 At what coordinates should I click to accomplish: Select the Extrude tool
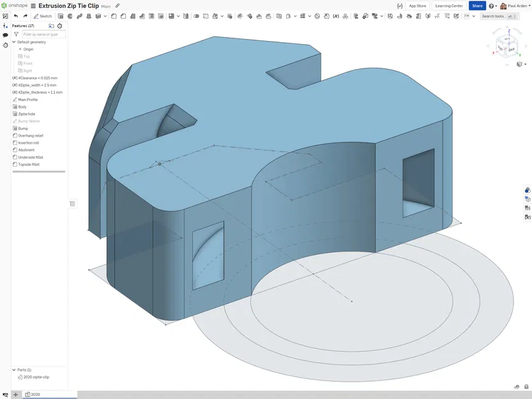61,16
